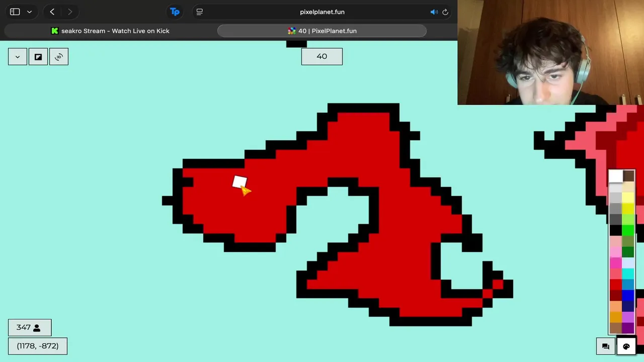
Task: Pick the dark purple palette color
Action: click(x=628, y=328)
